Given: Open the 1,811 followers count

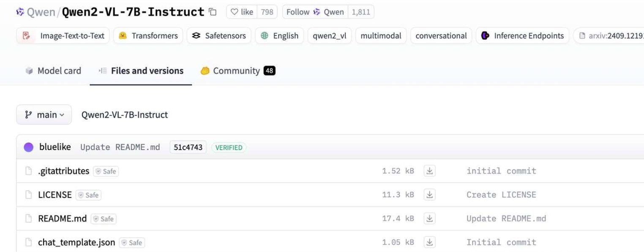Looking at the screenshot, I should pyautogui.click(x=361, y=12).
